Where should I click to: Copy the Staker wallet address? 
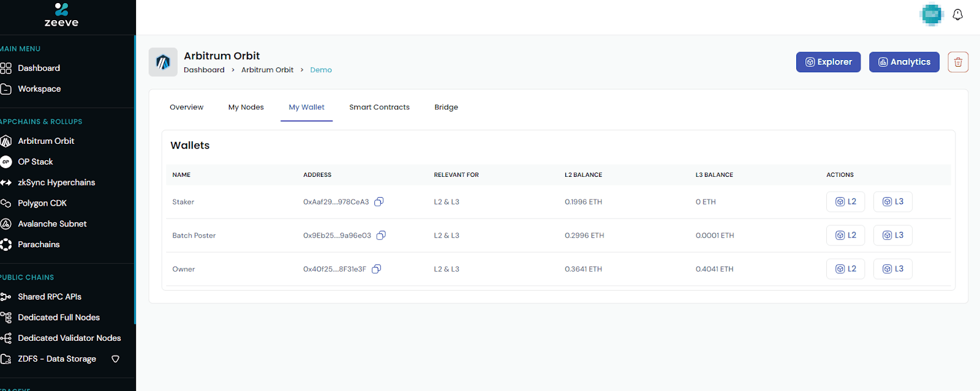coord(379,202)
